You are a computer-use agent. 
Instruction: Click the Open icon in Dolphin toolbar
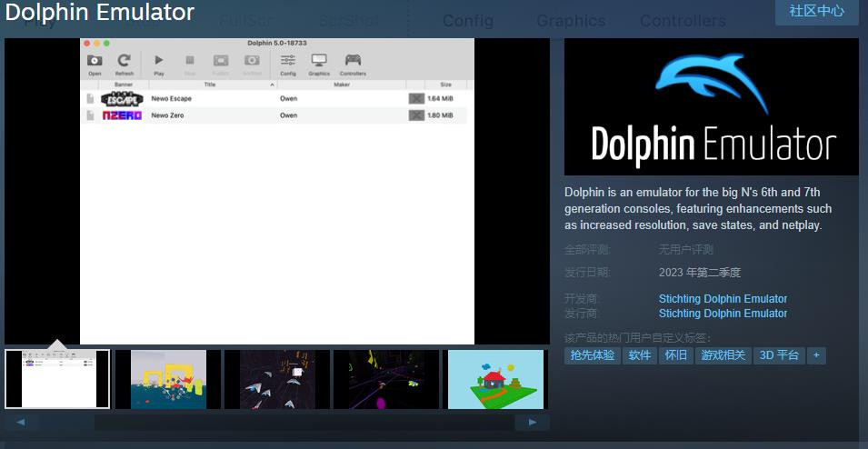coord(95,62)
